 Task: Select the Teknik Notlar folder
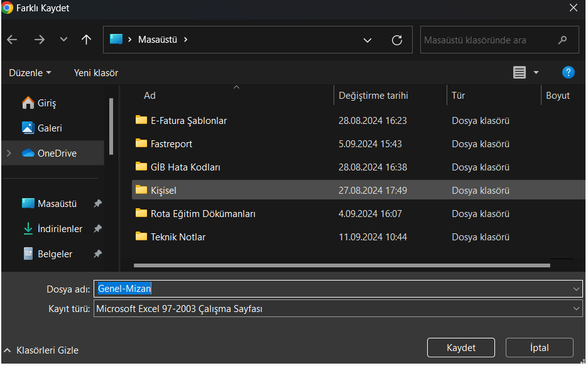[178, 237]
